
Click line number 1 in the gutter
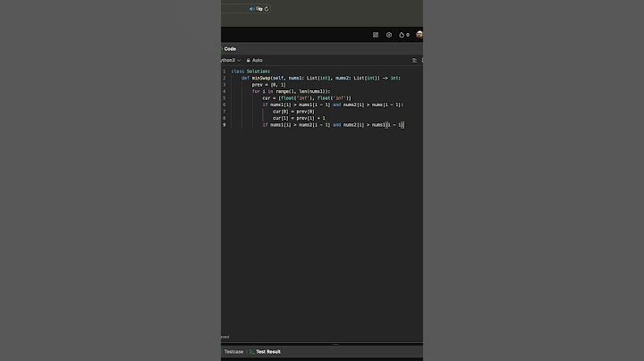click(x=225, y=71)
